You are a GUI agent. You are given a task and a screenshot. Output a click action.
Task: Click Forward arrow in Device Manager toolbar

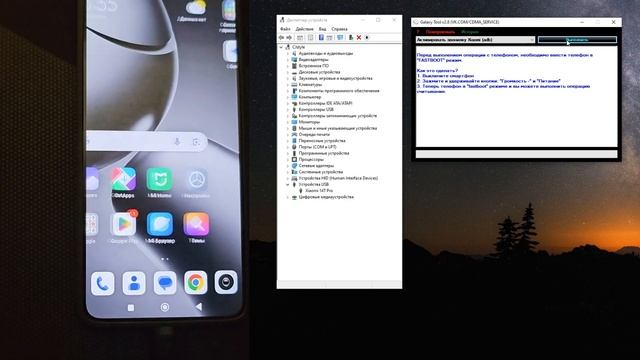(289, 38)
